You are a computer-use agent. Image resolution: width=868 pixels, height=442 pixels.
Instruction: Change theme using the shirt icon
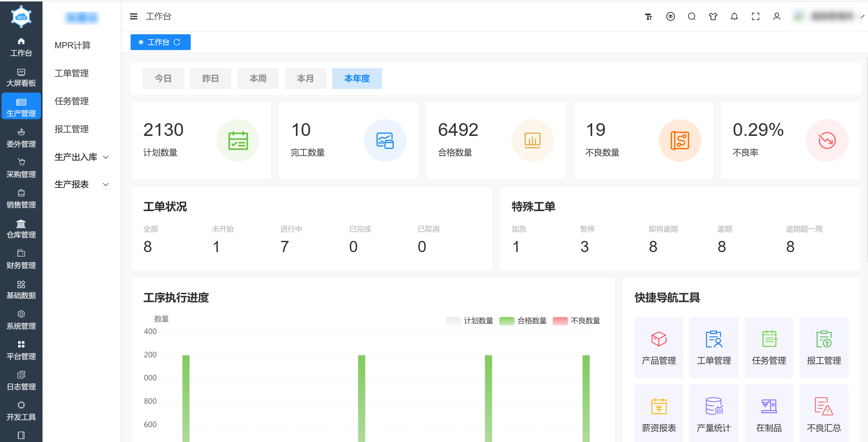tap(713, 16)
